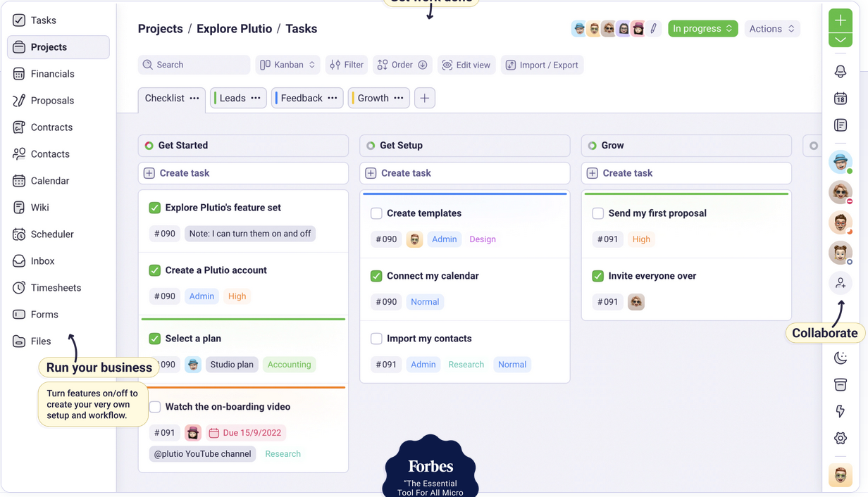Click the Filter button

[x=347, y=65]
